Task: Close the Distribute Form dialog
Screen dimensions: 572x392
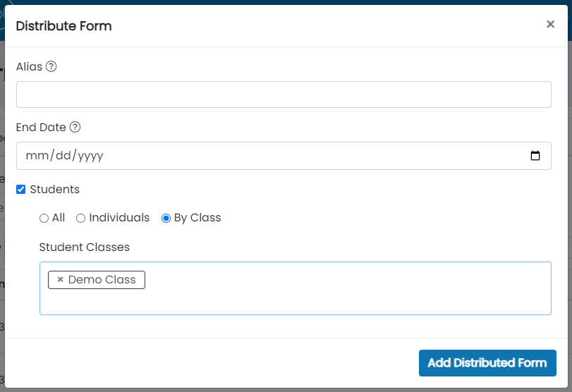Action: point(550,24)
